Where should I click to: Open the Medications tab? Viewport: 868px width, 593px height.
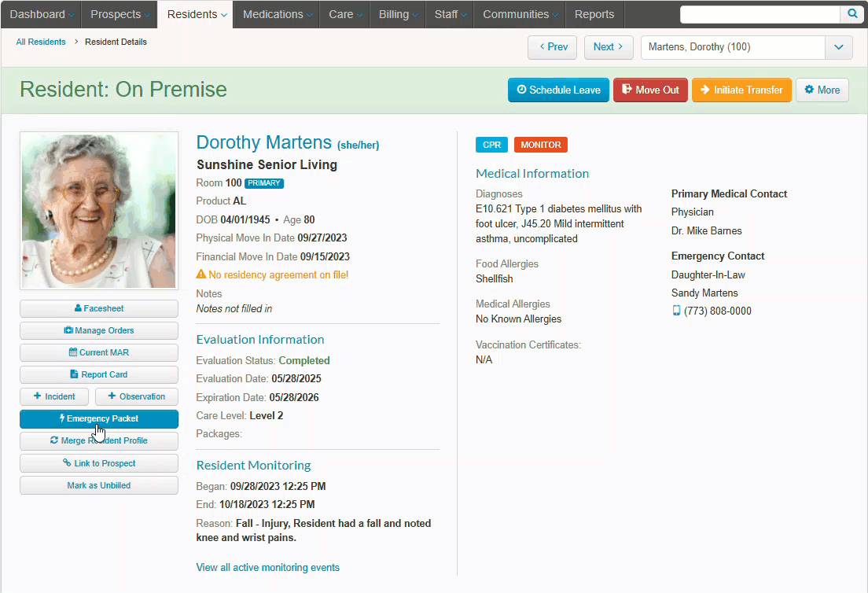[277, 14]
